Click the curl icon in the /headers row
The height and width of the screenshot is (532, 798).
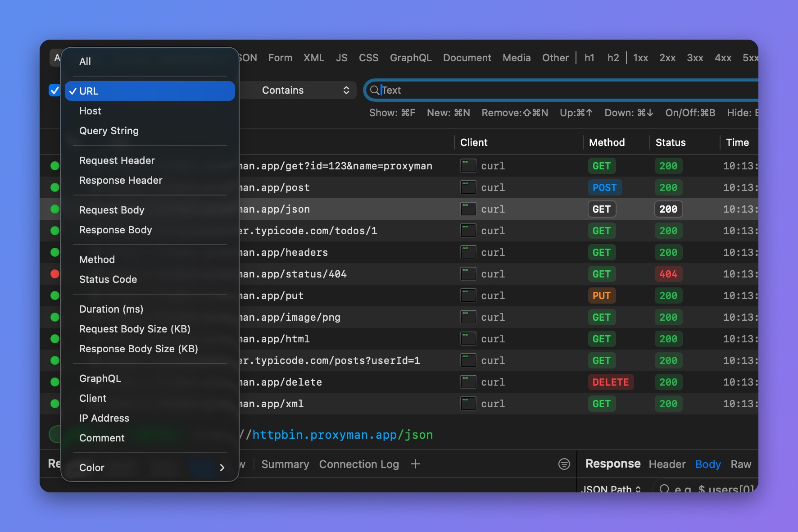coord(468,252)
